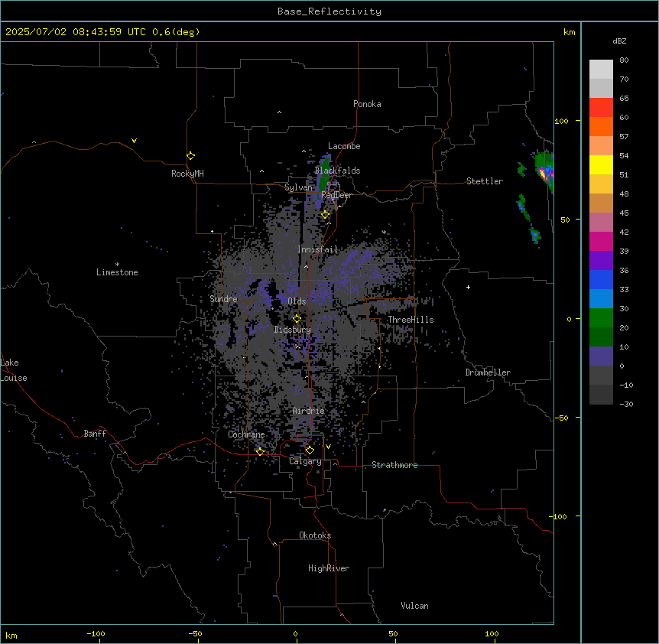Pick the orange swatch between 60 and 57 dBZ

pos(601,127)
